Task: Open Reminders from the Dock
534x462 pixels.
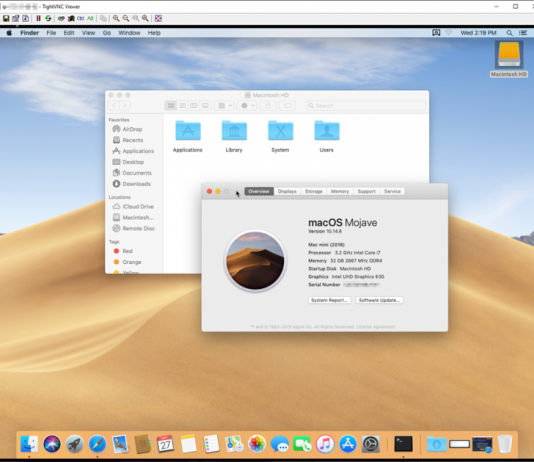Action: (211, 444)
